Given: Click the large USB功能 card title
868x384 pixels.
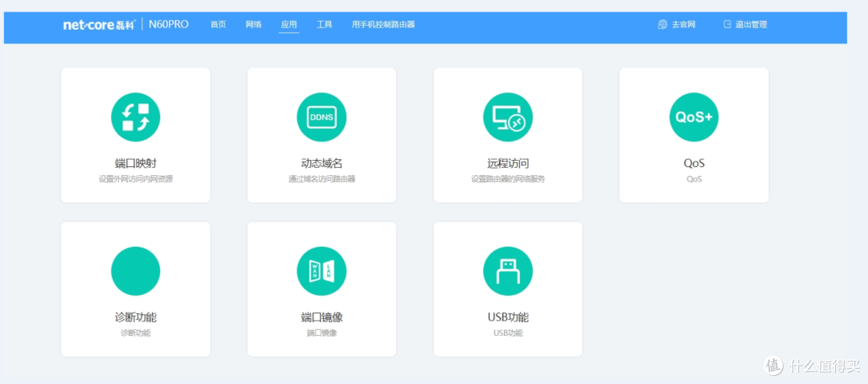Looking at the screenshot, I should 508,317.
